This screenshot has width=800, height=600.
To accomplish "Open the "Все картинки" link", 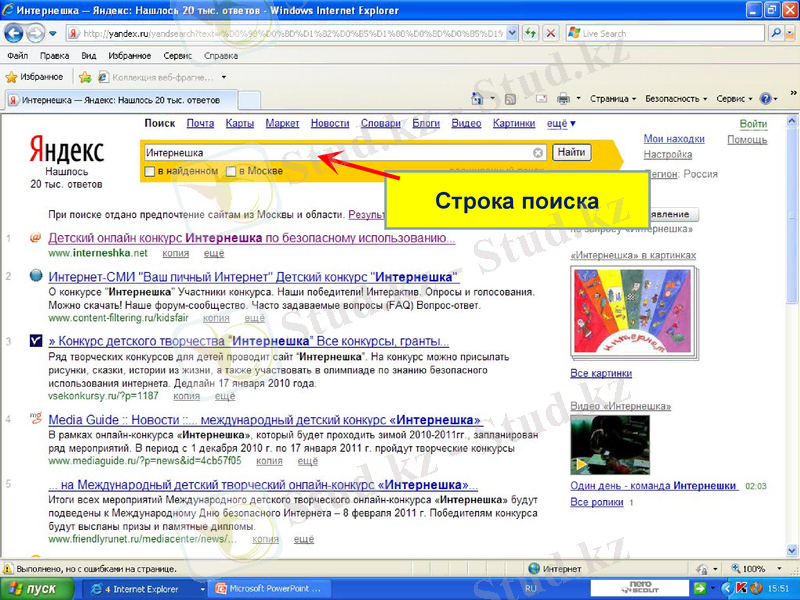I will 600,373.
